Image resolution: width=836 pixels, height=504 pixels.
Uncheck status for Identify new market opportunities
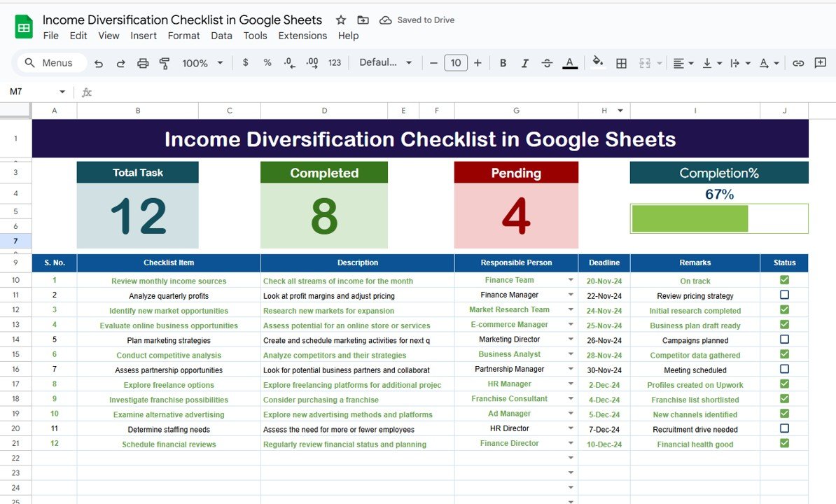pyautogui.click(x=784, y=309)
